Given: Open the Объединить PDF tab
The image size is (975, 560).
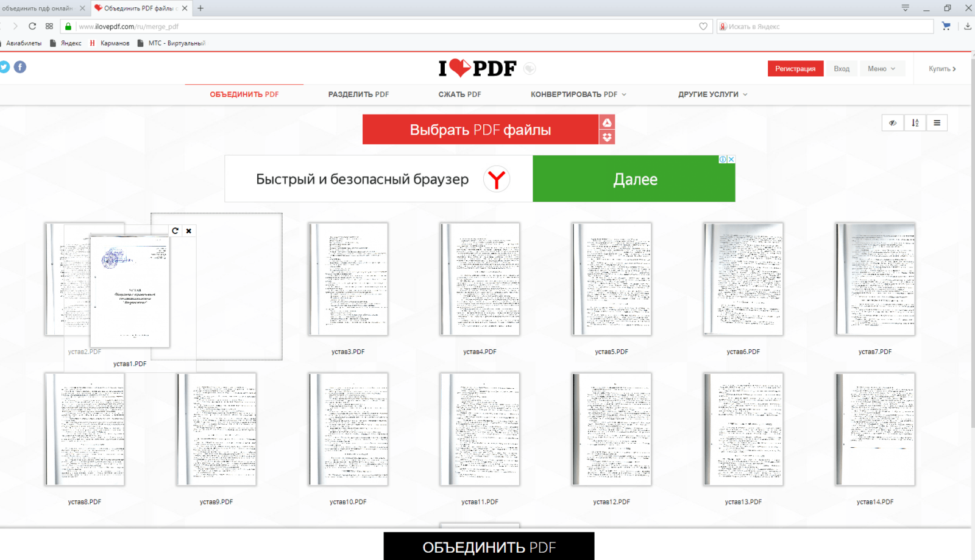Looking at the screenshot, I should click(244, 94).
